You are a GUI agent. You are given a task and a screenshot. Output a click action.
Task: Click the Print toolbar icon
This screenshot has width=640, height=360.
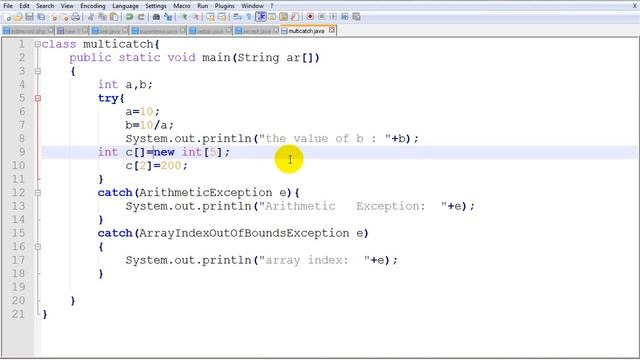pyautogui.click(x=76, y=17)
